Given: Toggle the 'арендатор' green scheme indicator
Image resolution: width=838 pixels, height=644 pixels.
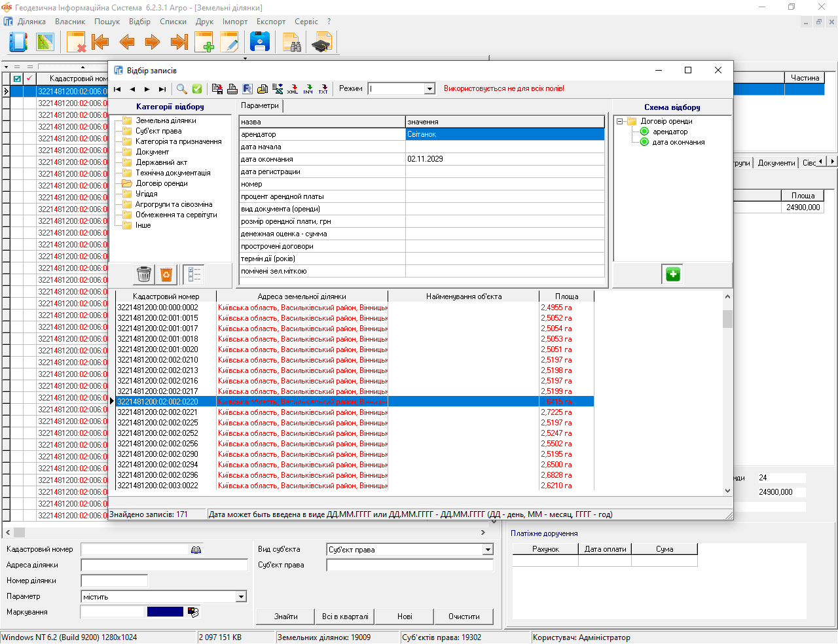Looking at the screenshot, I should coord(644,132).
